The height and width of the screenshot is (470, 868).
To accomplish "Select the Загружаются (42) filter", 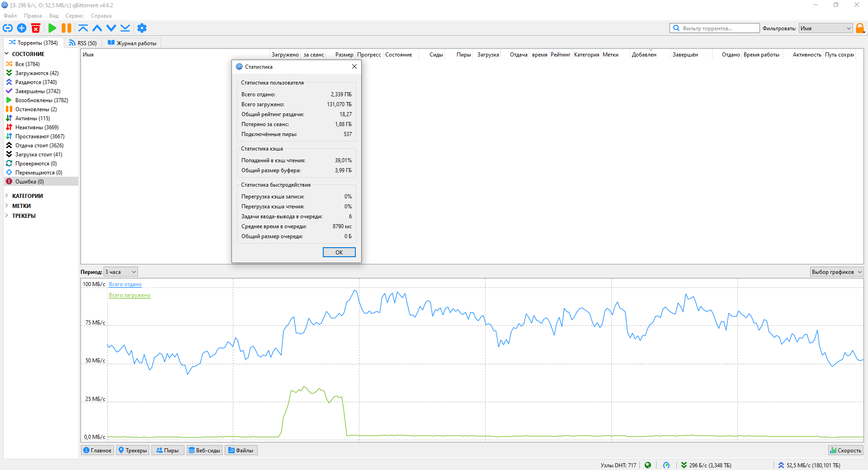I will click(x=37, y=73).
